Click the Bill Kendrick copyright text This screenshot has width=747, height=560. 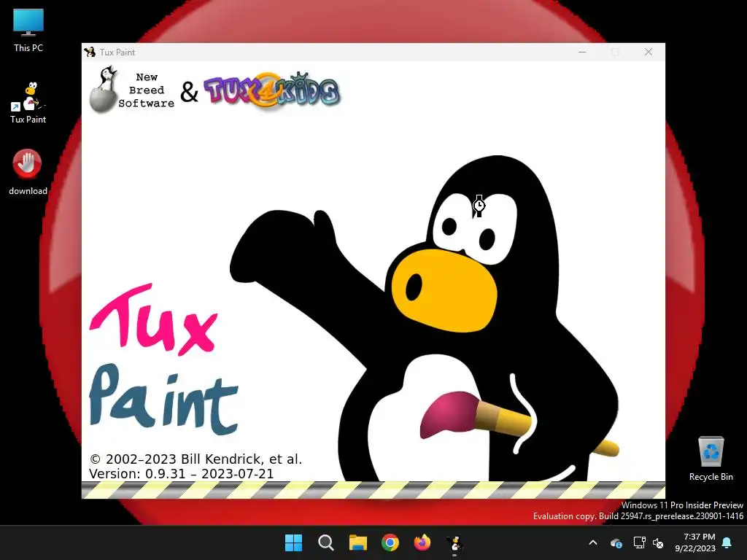(196, 459)
